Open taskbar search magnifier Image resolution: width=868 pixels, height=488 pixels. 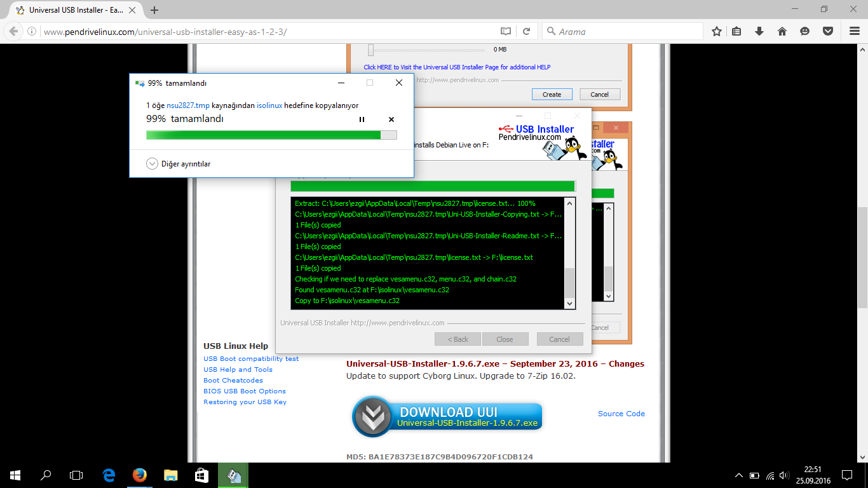[46, 475]
